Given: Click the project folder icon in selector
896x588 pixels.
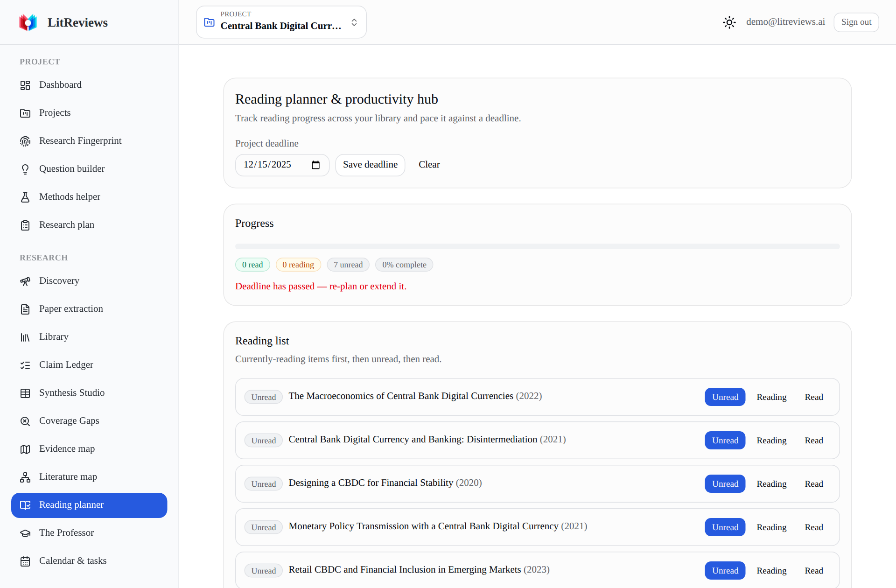Looking at the screenshot, I should pyautogui.click(x=210, y=22).
